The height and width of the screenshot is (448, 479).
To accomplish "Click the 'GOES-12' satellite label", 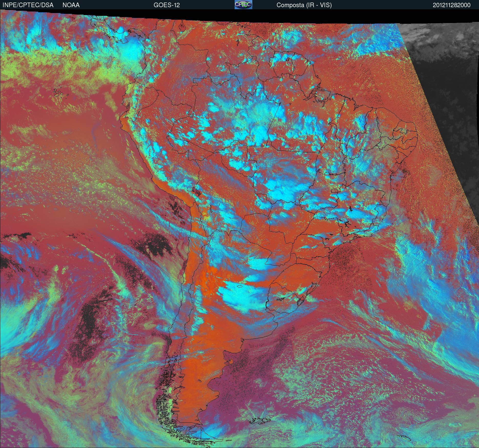I will click(166, 5).
